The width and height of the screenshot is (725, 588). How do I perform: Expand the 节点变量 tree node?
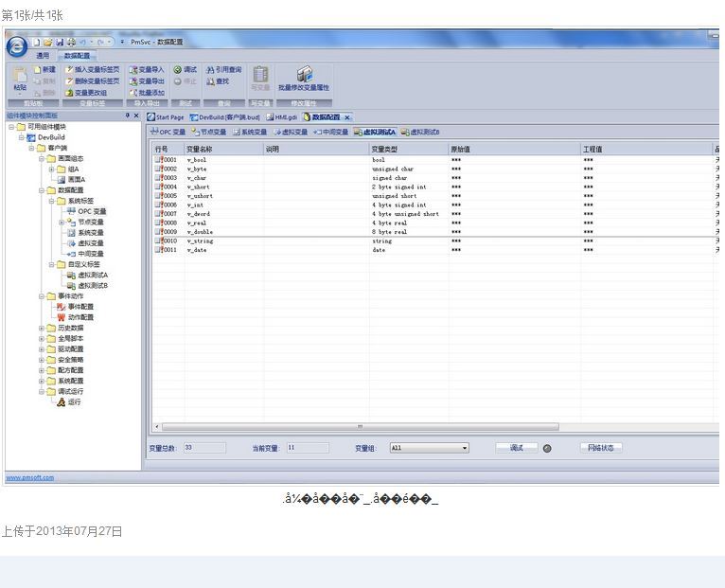(62, 223)
